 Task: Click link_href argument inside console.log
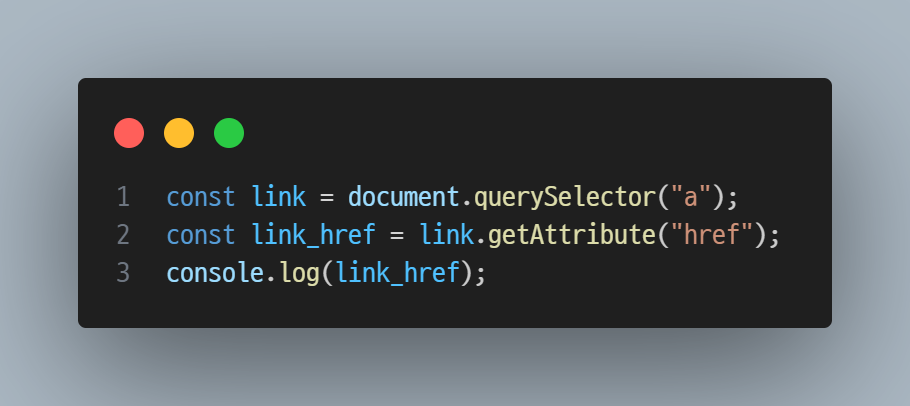click(x=398, y=273)
